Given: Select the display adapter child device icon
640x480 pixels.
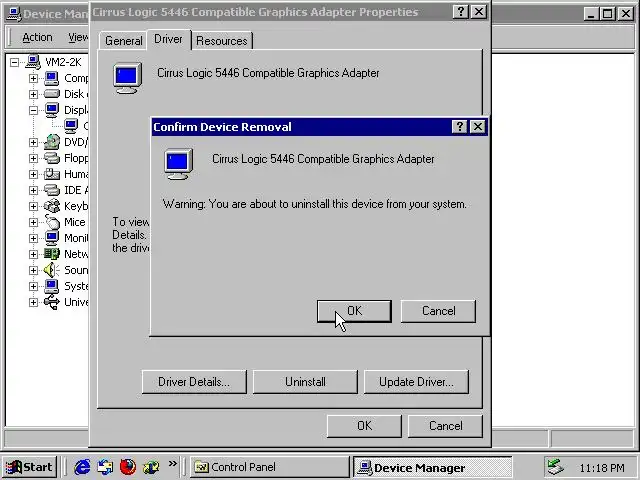Looking at the screenshot, I should coord(71,126).
